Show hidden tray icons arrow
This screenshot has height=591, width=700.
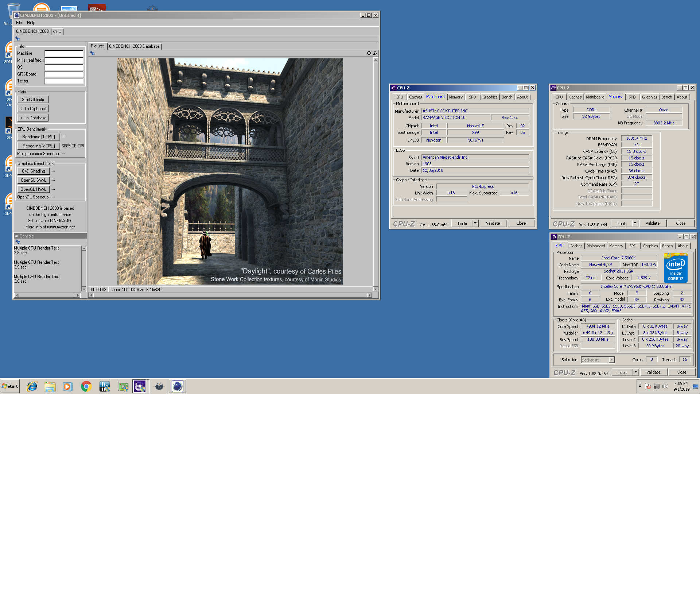point(640,386)
